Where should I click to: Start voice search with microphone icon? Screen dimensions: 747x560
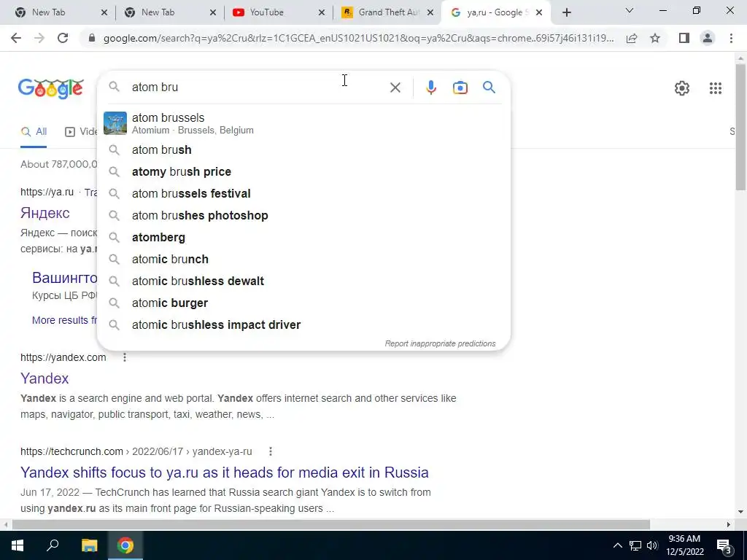click(430, 87)
